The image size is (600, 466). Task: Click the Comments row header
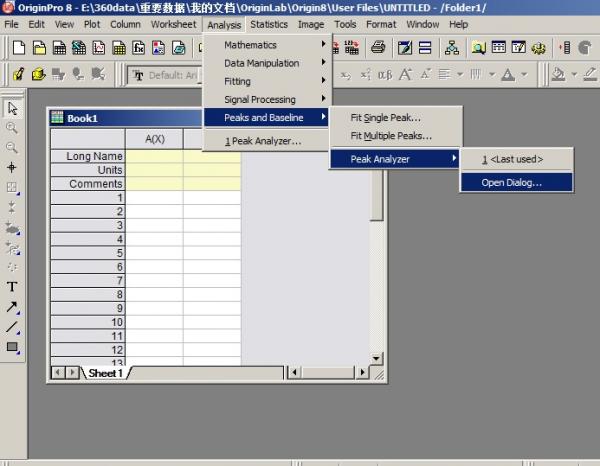tap(88, 184)
